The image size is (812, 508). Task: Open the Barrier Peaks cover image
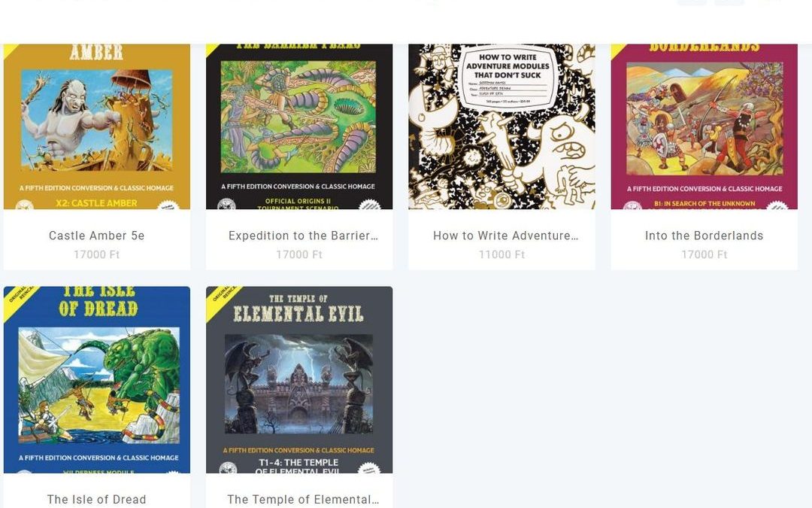click(299, 126)
